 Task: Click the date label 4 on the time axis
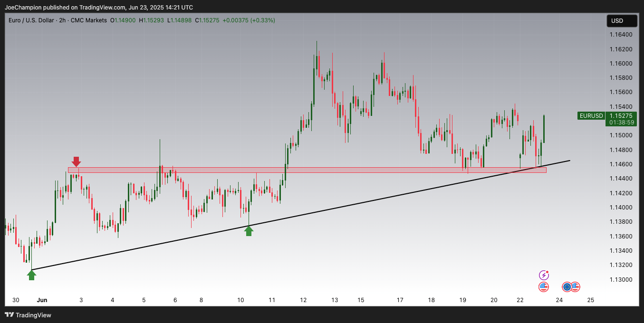[113, 300]
